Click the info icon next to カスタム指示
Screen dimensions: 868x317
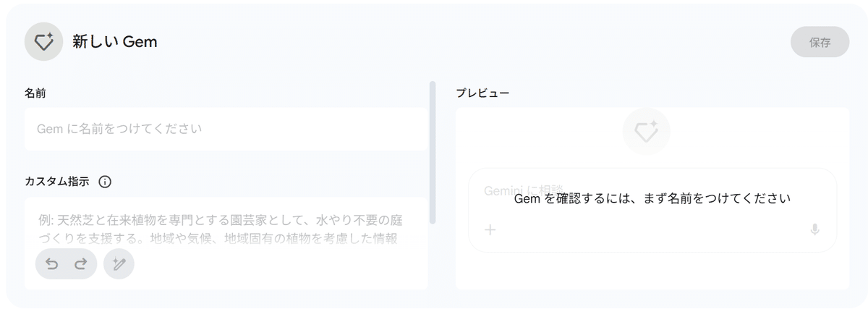click(x=105, y=182)
